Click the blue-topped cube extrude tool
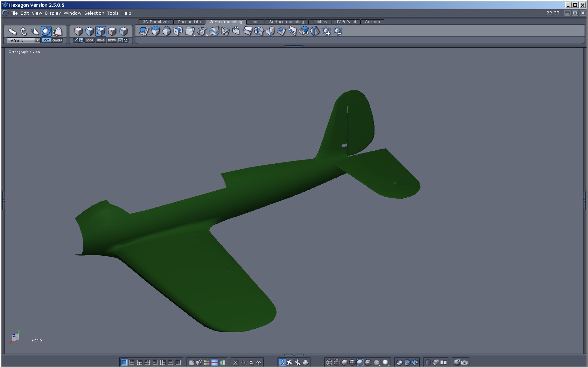This screenshot has height=368, width=588. (x=155, y=31)
